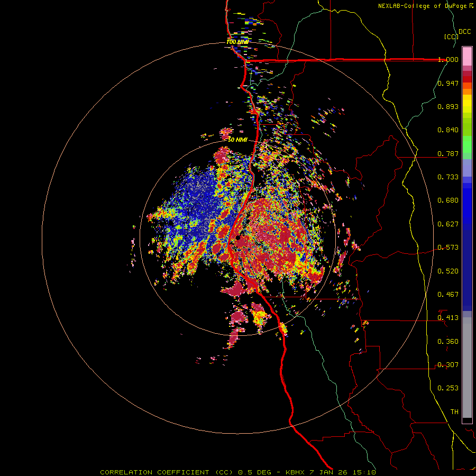The width and height of the screenshot is (476, 476).
Task: Pick the light pink top color-bar segment
Action: [467, 57]
